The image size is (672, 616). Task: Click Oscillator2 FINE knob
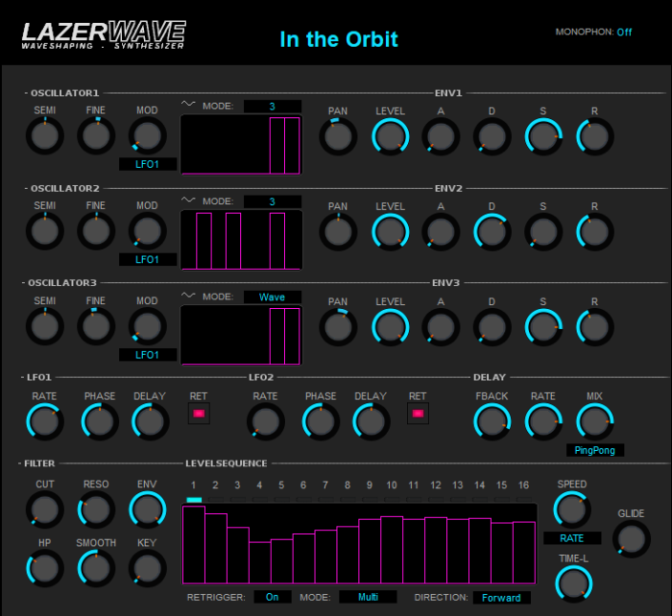pos(96,231)
